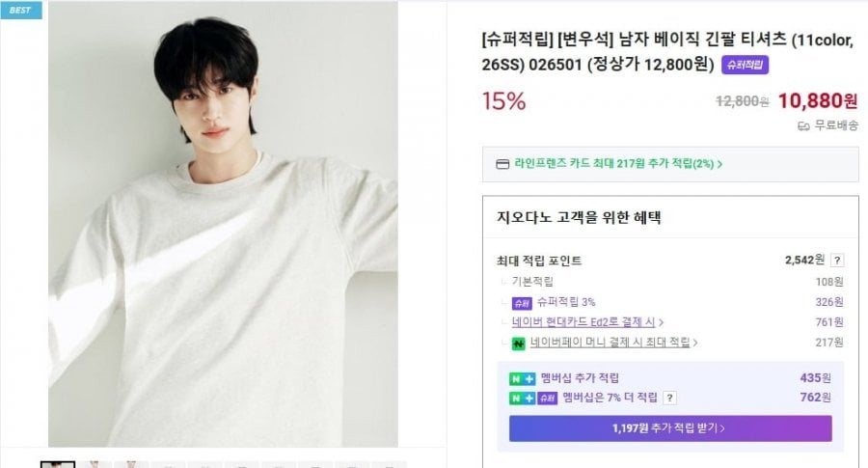Open 네이버페이 머니 결제 시 최대 적립 link
Screen dimensions: 868x468
[x=614, y=343]
